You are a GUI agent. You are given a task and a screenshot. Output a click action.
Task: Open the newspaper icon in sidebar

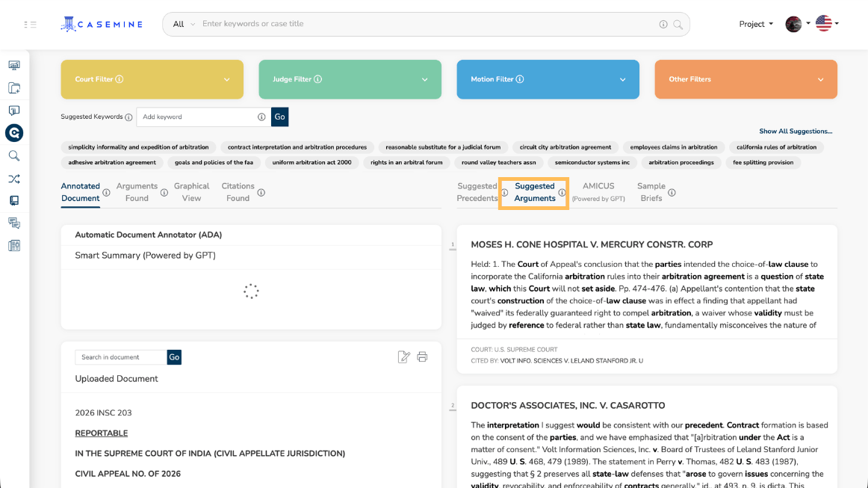click(14, 246)
